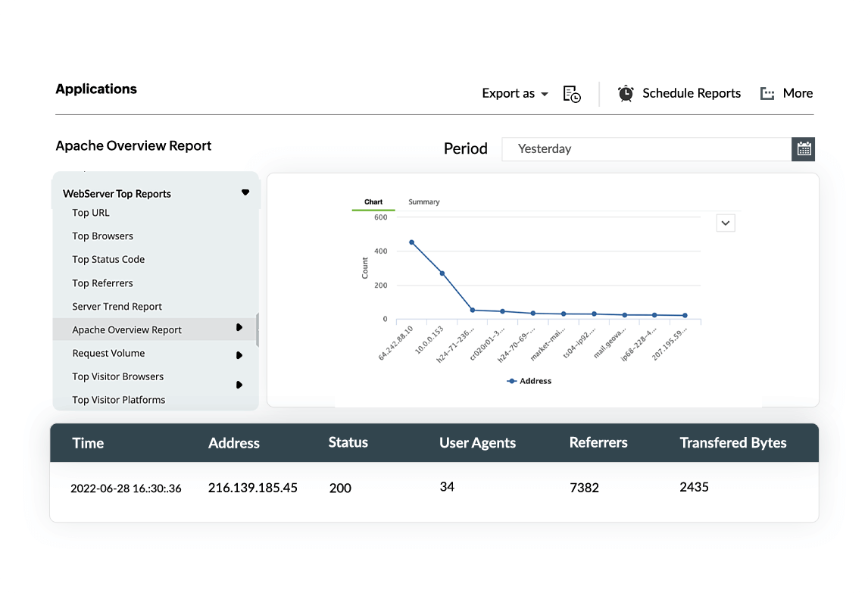Click the Schedule Reports button
This screenshot has height=593, width=868.
(x=691, y=94)
